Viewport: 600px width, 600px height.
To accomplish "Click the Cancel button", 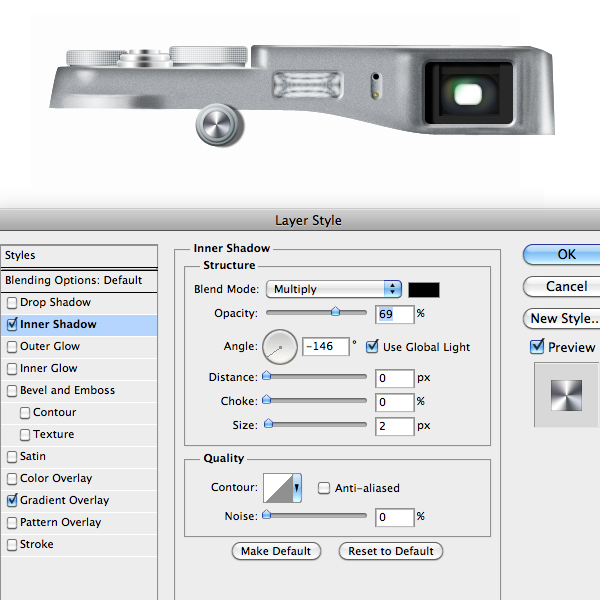I will click(562, 287).
